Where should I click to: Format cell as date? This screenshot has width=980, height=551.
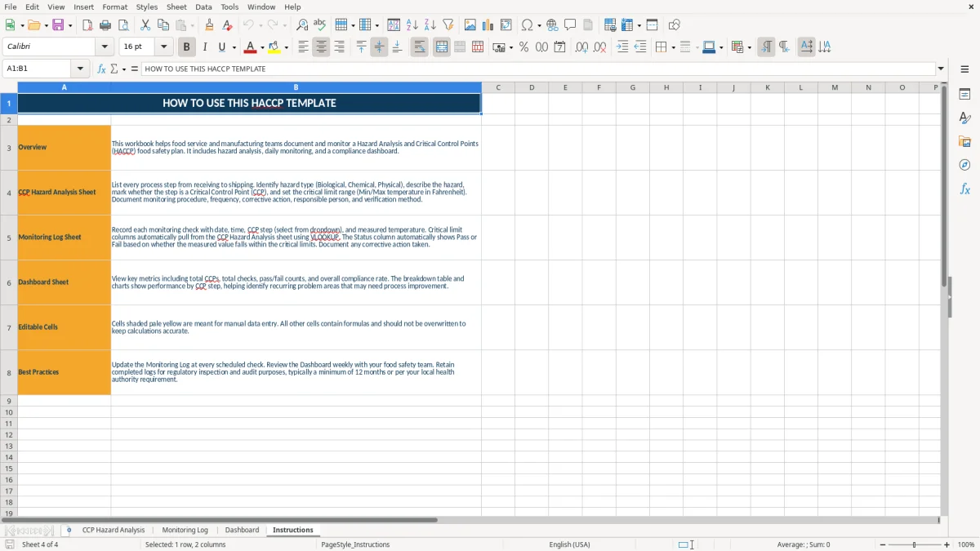click(x=559, y=47)
